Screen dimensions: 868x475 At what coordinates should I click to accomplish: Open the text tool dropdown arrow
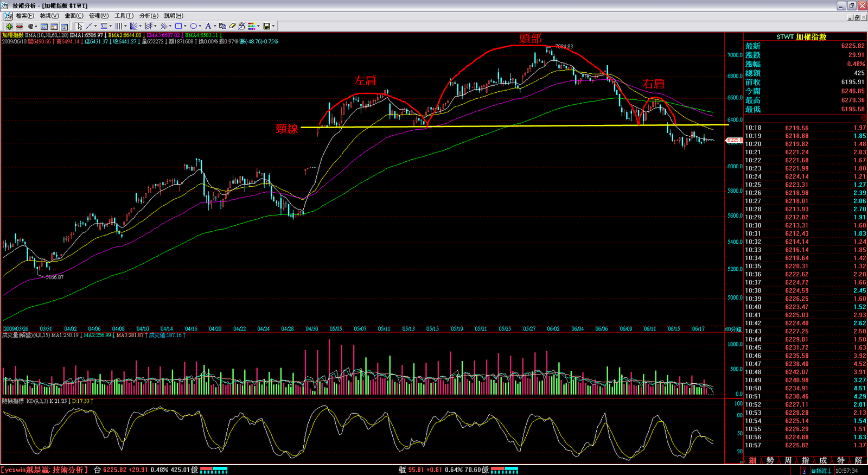click(215, 26)
